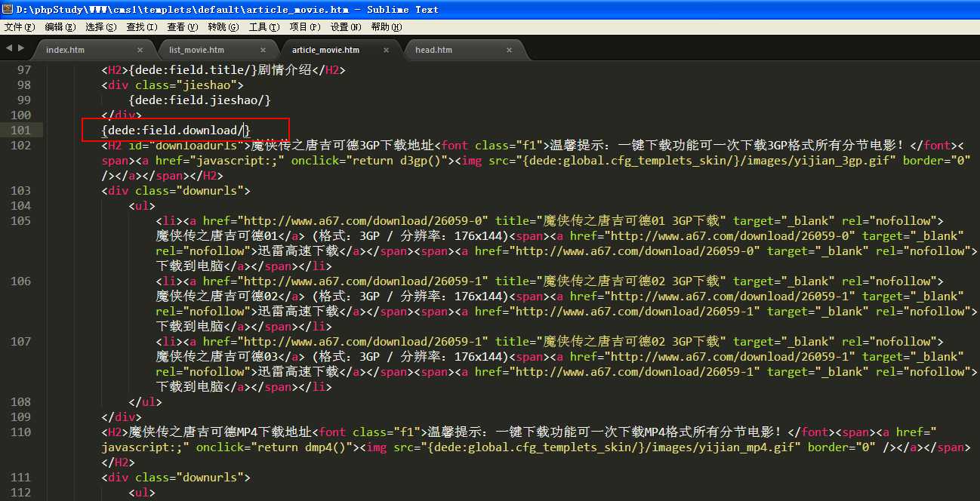
Task: Click line number 106 in gutter
Action: [21, 281]
